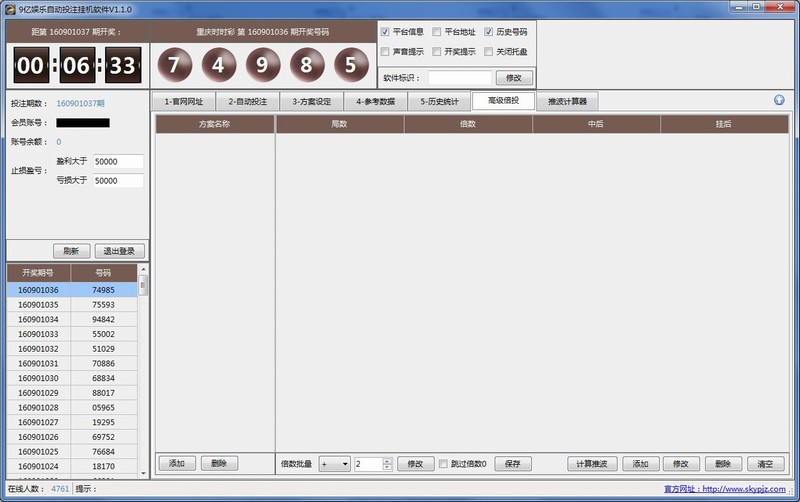The height and width of the screenshot is (502, 800).
Task: Click the lottery ball showing number 9
Action: [x=262, y=65]
